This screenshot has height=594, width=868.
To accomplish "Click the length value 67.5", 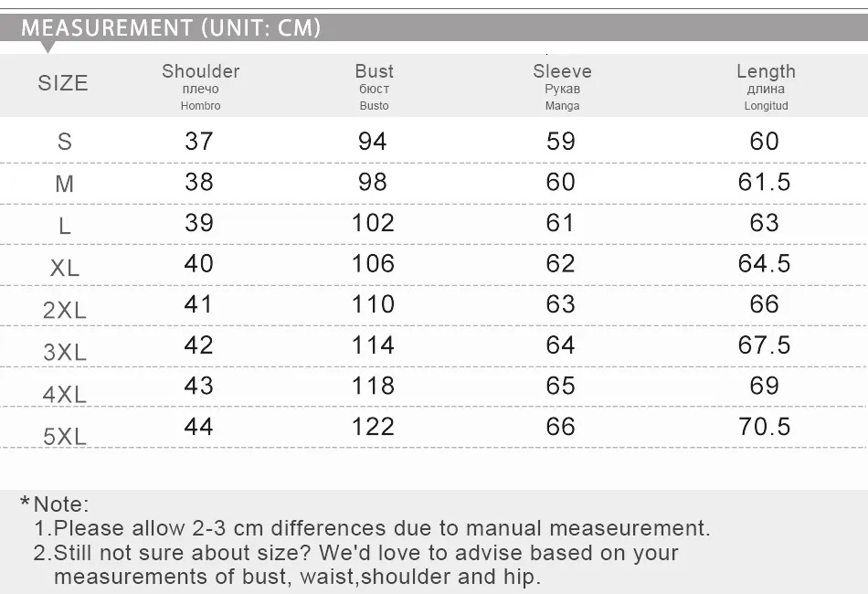I will coord(765,345).
